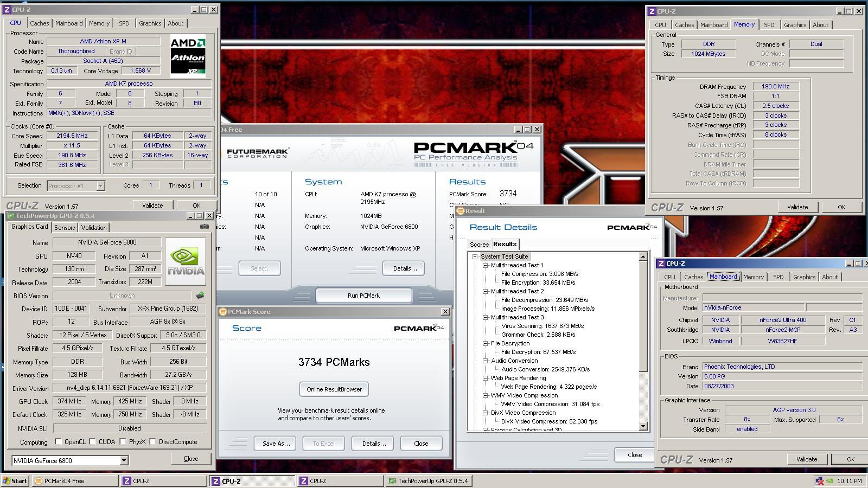The image size is (868, 488).
Task: Toggle the CUDA checkbox in GPU-Z
Action: pos(93,442)
